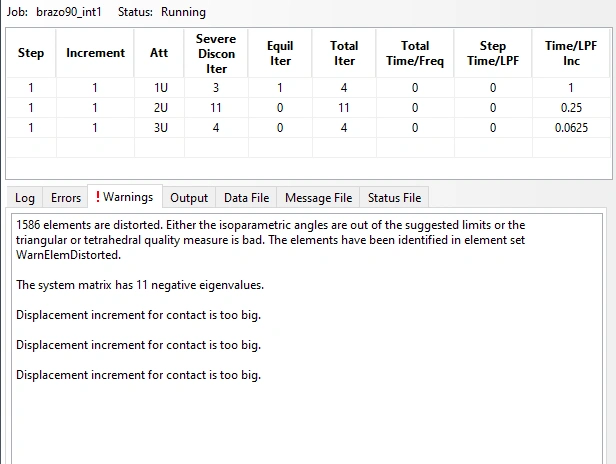
Task: Open the Message File tab
Action: point(318,198)
